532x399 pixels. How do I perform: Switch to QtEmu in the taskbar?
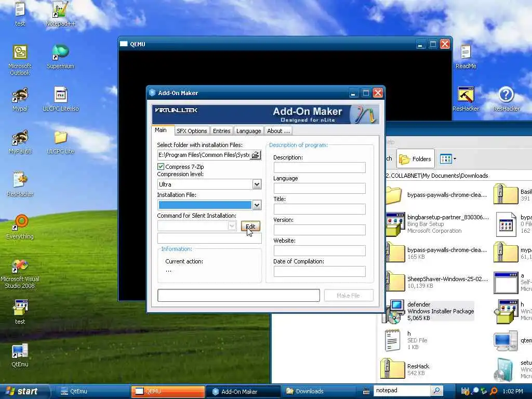(x=92, y=391)
